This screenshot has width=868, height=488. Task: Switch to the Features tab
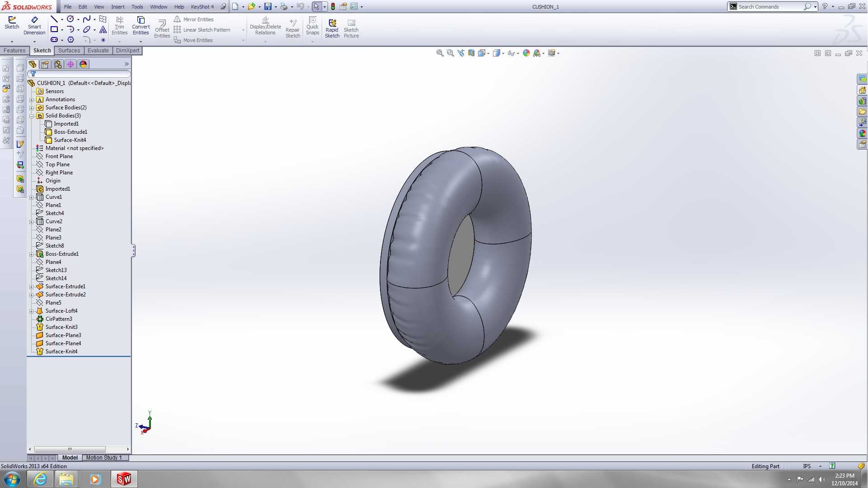tap(14, 51)
